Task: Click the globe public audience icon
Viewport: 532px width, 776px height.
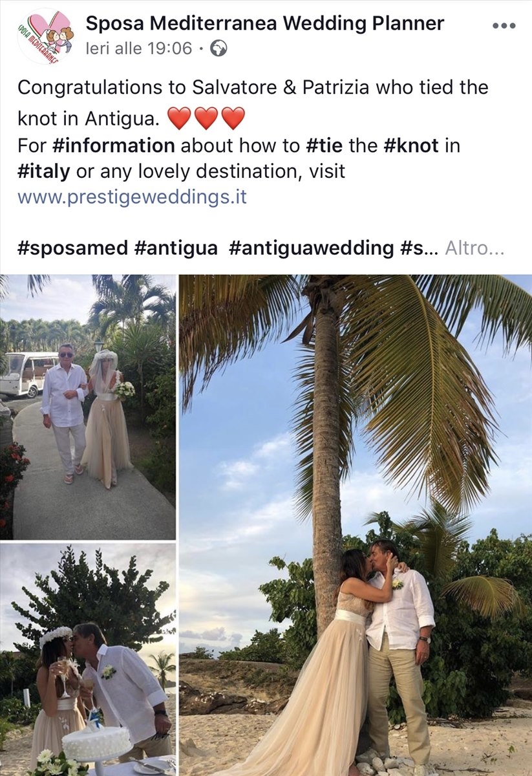Action: tap(219, 48)
